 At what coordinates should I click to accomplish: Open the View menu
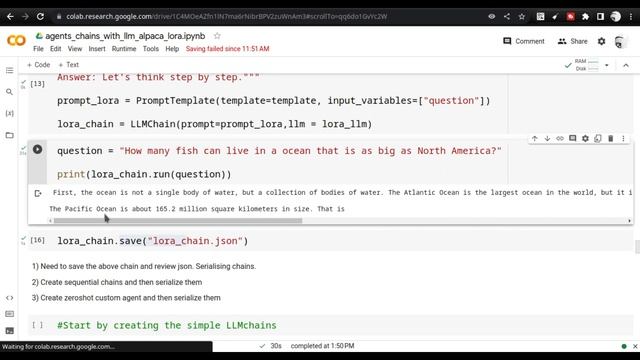(x=75, y=49)
